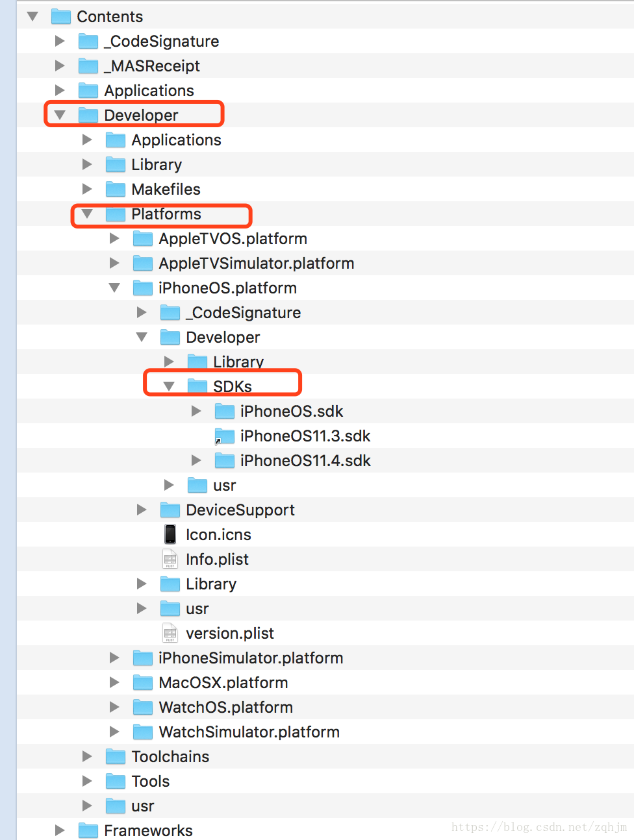Collapse the iPhoneOS.platform triangle
The width and height of the screenshot is (634, 840).
[x=114, y=288]
